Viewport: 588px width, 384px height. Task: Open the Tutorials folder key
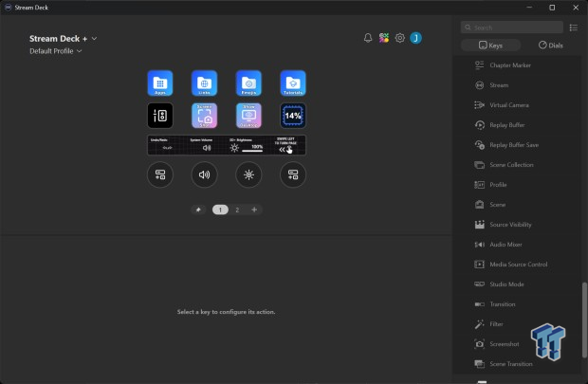(293, 82)
